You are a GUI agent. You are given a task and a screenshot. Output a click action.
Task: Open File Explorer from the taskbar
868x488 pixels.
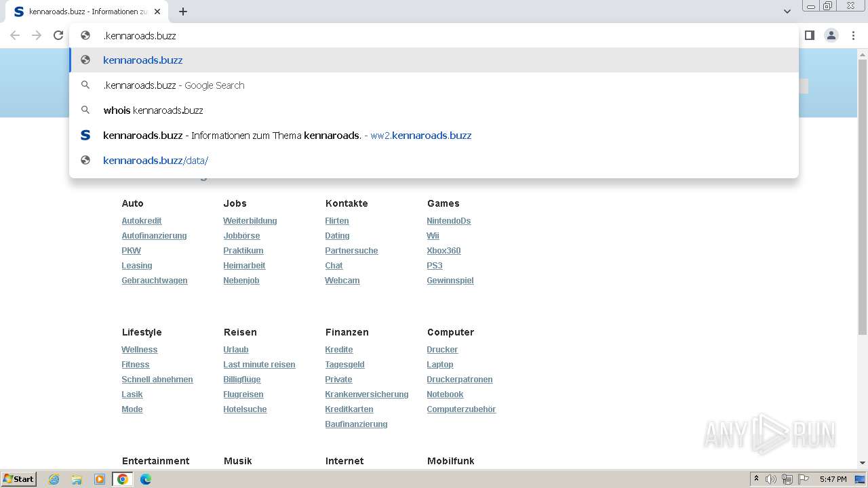tap(77, 479)
